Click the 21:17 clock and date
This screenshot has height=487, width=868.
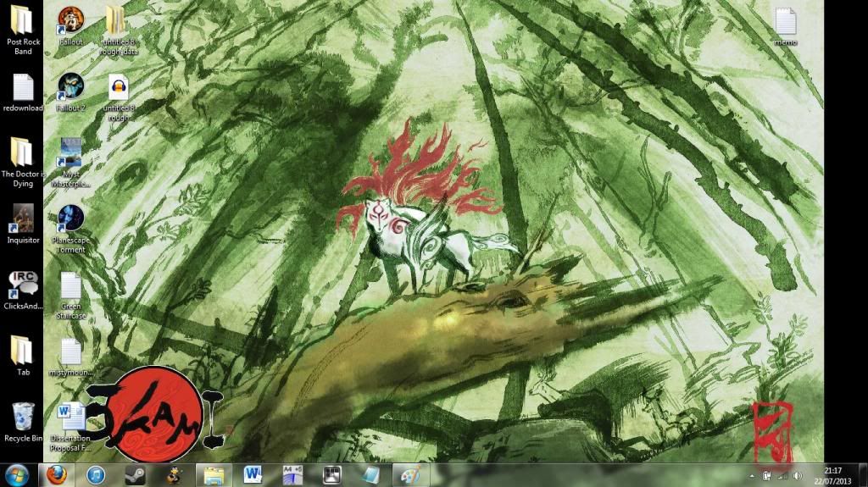(832, 476)
